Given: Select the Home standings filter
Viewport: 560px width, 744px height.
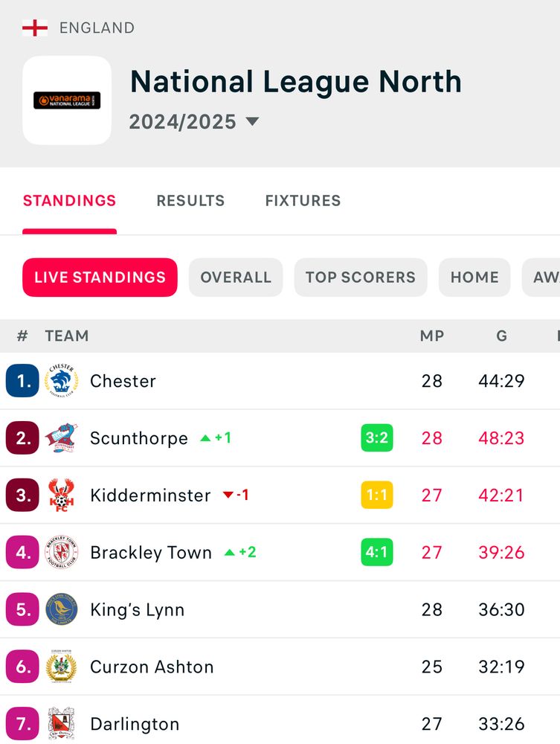Looking at the screenshot, I should coord(474,277).
